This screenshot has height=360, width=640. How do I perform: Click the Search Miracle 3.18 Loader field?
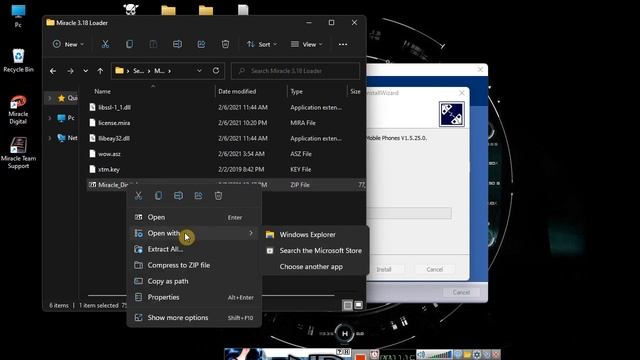click(296, 71)
